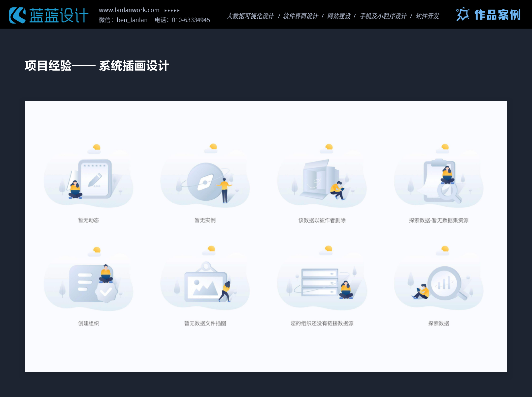Click the 探索数据 magnifier chart illustration

(445, 283)
